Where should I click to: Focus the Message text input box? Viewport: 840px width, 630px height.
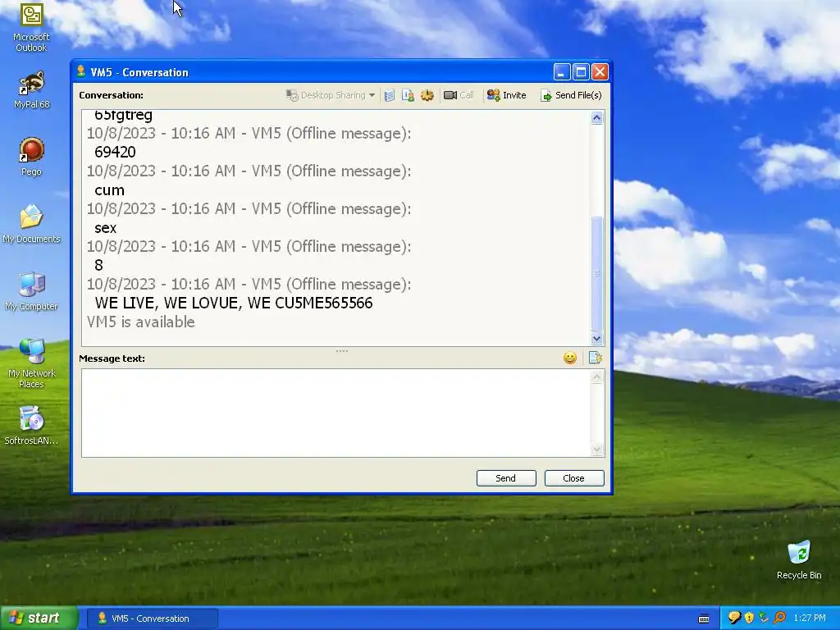coord(336,413)
